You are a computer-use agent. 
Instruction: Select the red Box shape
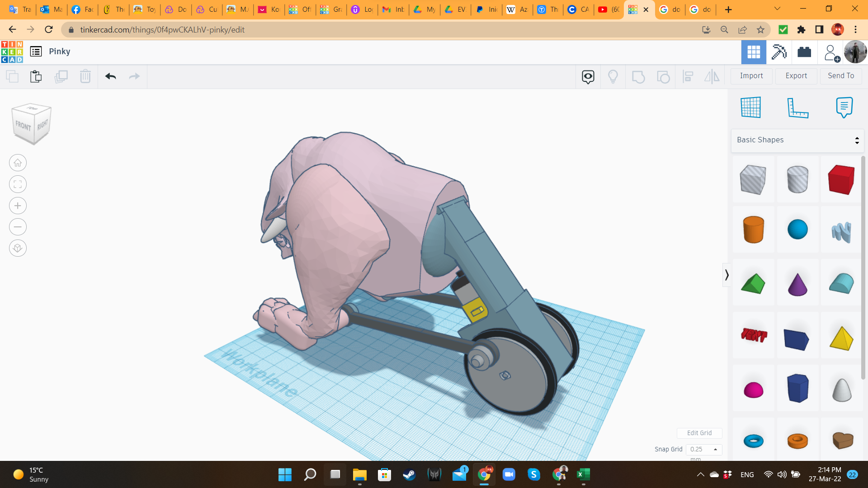tap(841, 179)
